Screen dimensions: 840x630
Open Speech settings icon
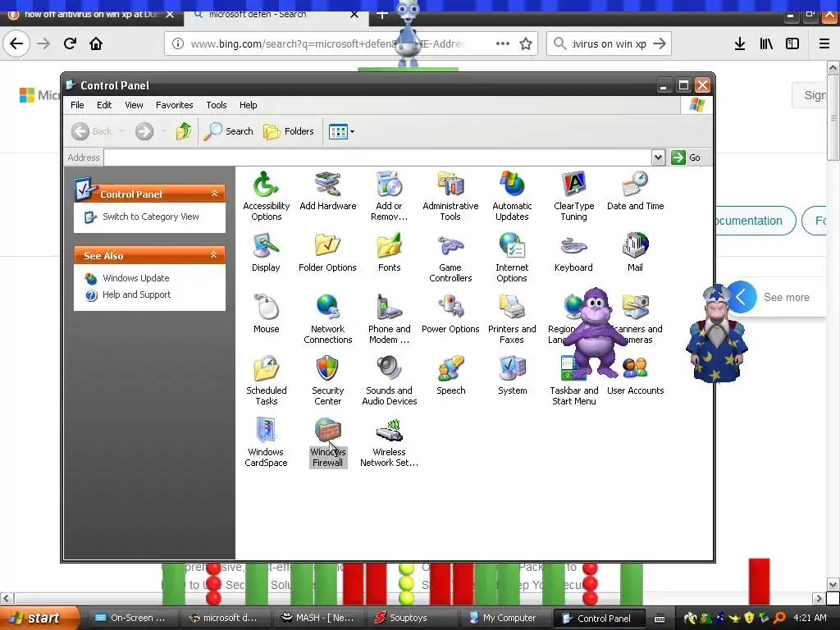click(x=450, y=376)
